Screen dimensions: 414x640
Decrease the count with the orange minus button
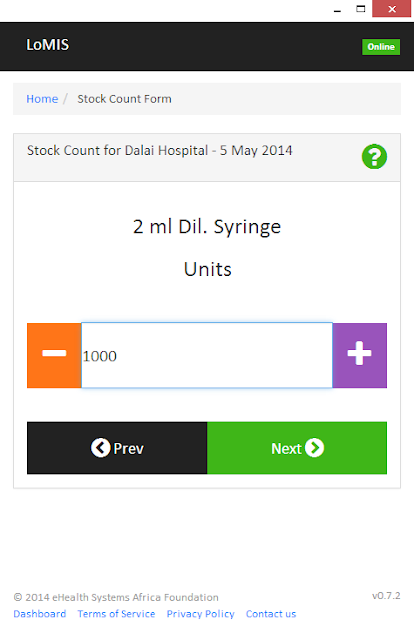point(54,355)
